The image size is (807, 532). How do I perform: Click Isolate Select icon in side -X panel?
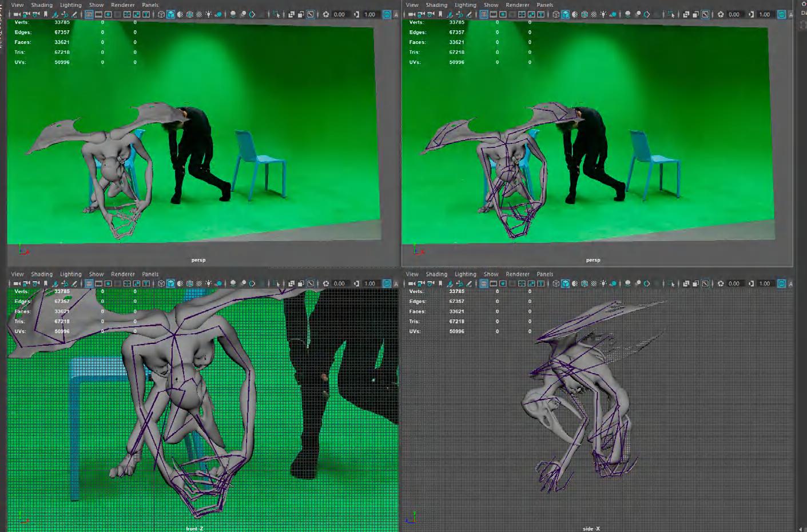pos(672,283)
